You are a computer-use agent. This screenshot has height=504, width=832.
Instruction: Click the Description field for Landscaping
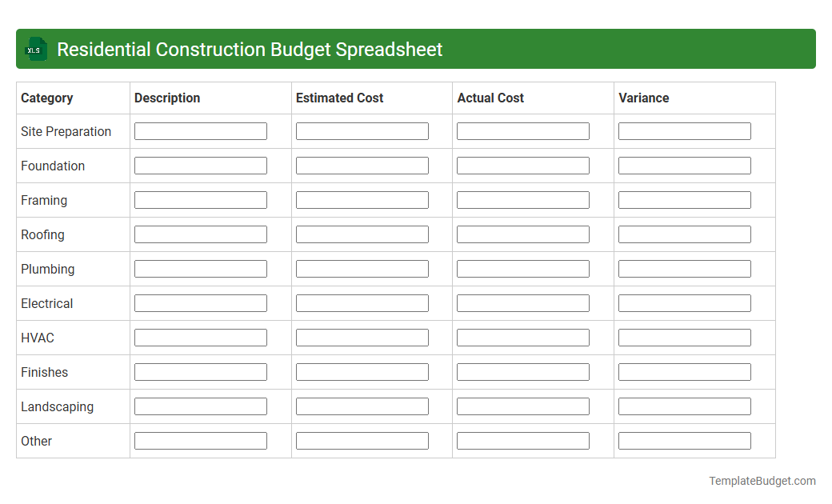pyautogui.click(x=200, y=406)
